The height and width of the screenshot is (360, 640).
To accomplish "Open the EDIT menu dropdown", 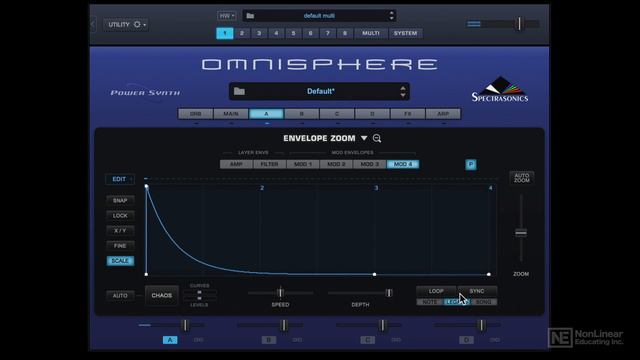I will point(120,179).
